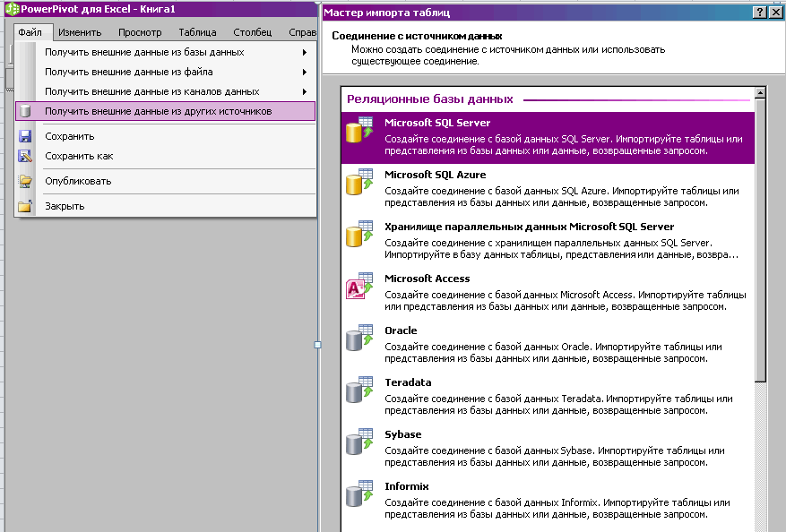The height and width of the screenshot is (532, 786).
Task: Choose Получить внешние данные из файла
Action: pos(166,72)
